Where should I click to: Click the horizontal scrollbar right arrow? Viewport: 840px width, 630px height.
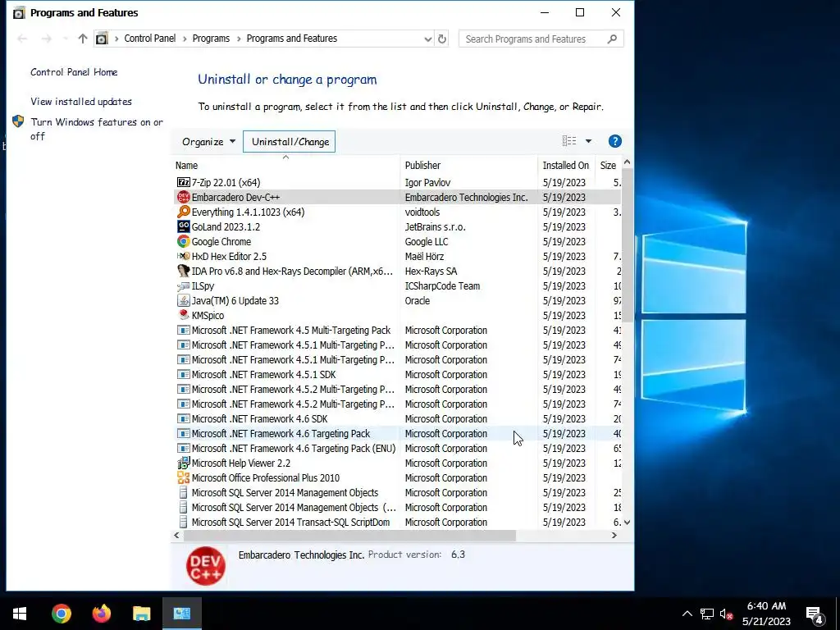(x=614, y=535)
